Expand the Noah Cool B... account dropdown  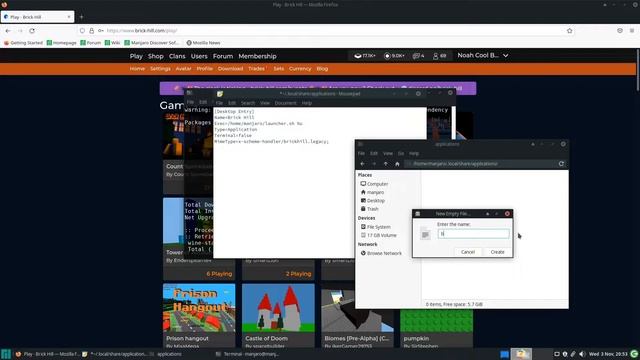(x=482, y=56)
